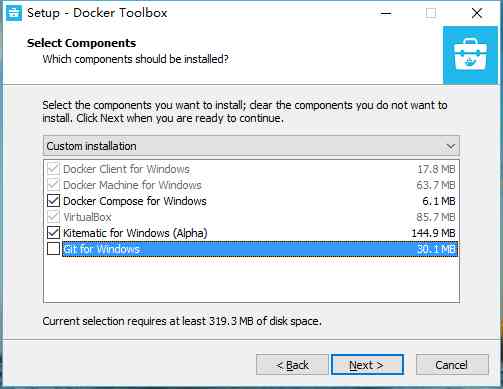
Task: Click empty area of the components list
Action: click(x=251, y=280)
